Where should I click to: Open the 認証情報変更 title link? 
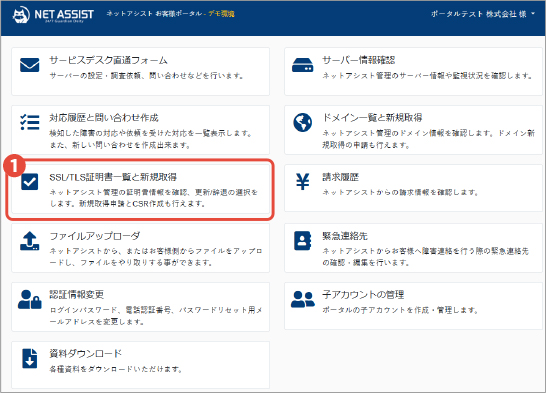tap(77, 294)
